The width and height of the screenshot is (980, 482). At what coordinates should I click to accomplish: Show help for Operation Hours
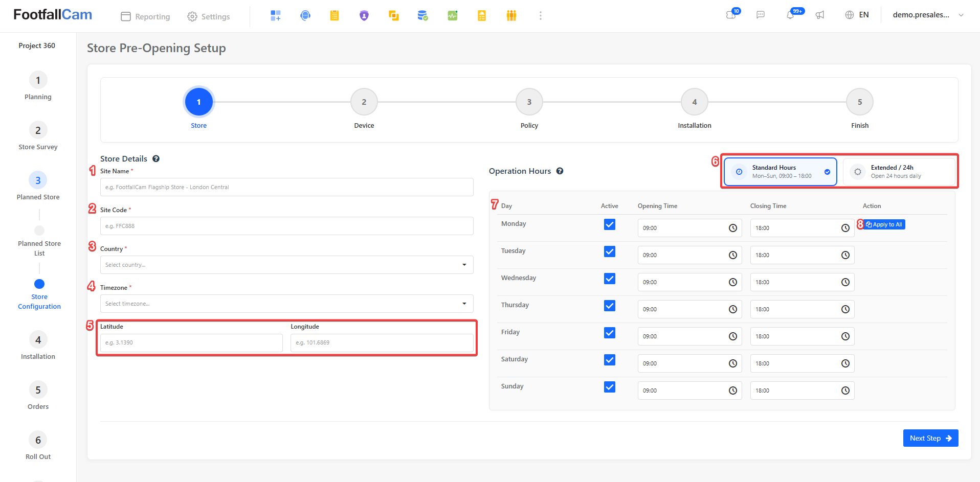[x=560, y=171]
